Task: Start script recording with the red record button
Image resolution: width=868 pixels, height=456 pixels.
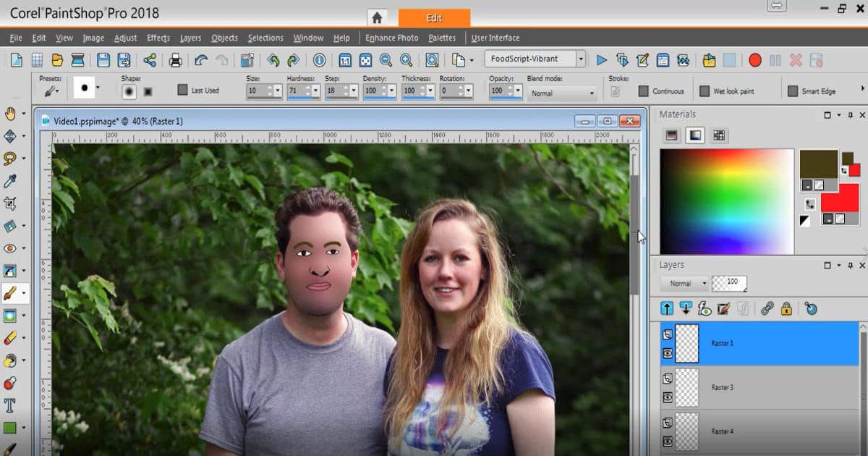Action: (x=755, y=60)
